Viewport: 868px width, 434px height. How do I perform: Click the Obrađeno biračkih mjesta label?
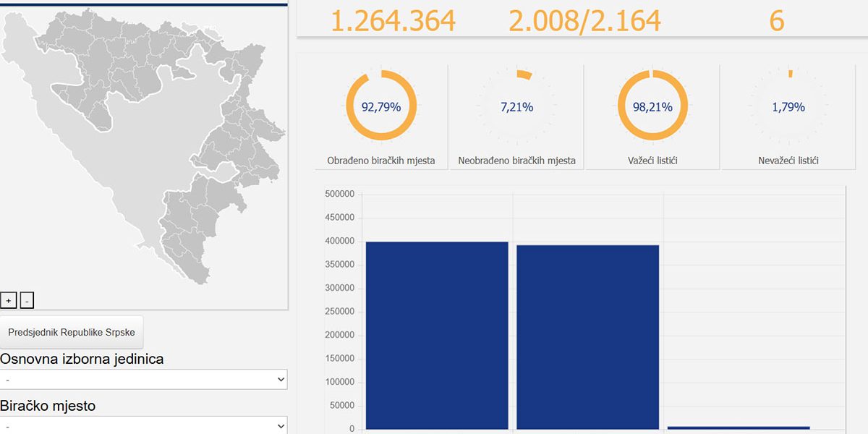click(381, 161)
